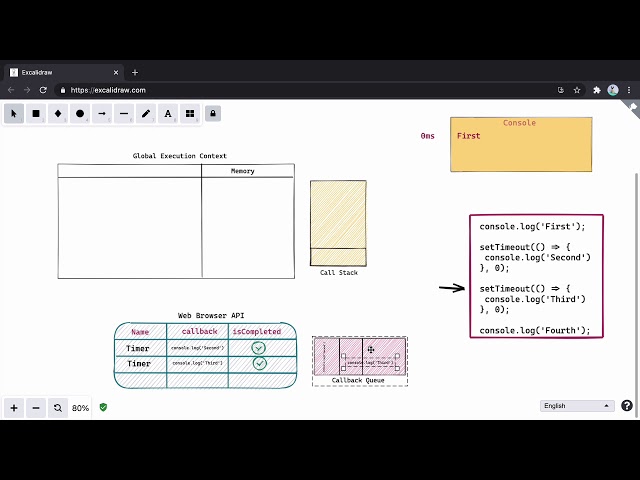Select the Line tool
The height and width of the screenshot is (480, 640).
[124, 114]
